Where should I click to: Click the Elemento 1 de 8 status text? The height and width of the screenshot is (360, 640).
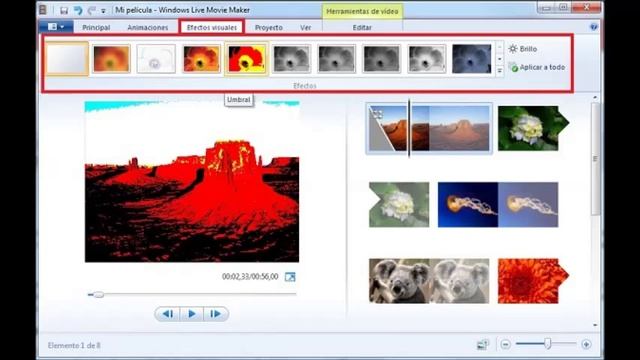click(x=74, y=345)
